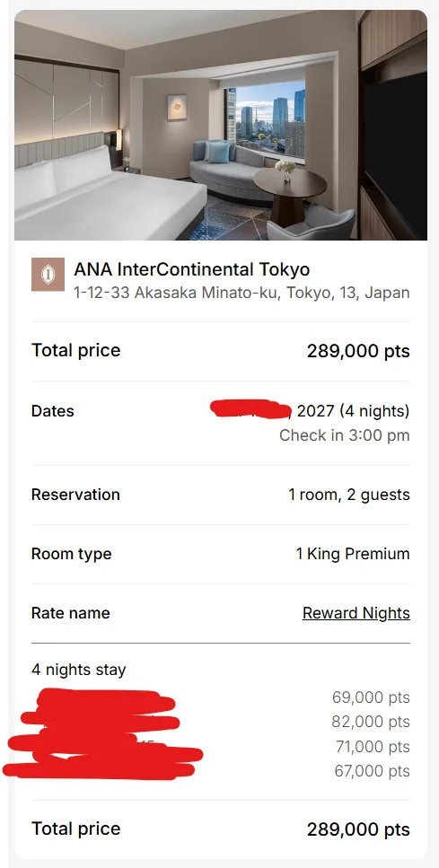Click the Reservation row label
Viewport: 439px width, 868px height.
coord(75,495)
